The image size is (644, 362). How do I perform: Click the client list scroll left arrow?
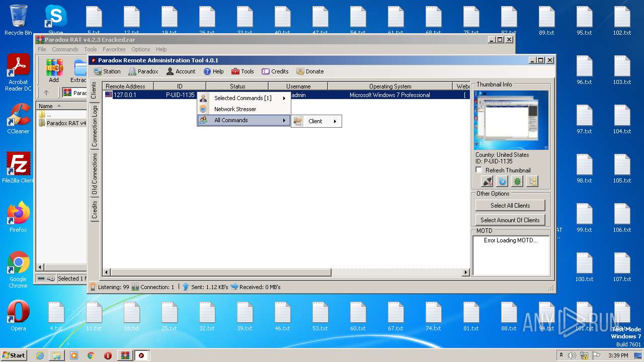(106, 273)
